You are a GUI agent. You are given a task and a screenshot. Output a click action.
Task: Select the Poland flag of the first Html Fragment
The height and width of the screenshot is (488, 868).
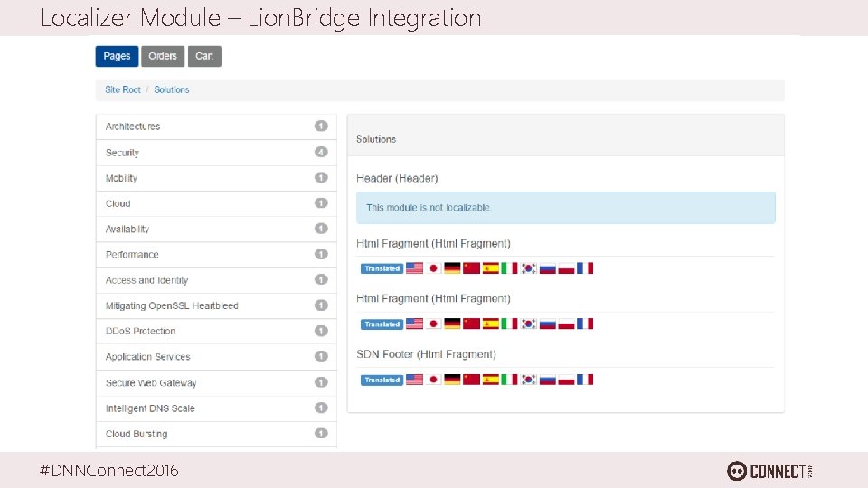coord(566,268)
